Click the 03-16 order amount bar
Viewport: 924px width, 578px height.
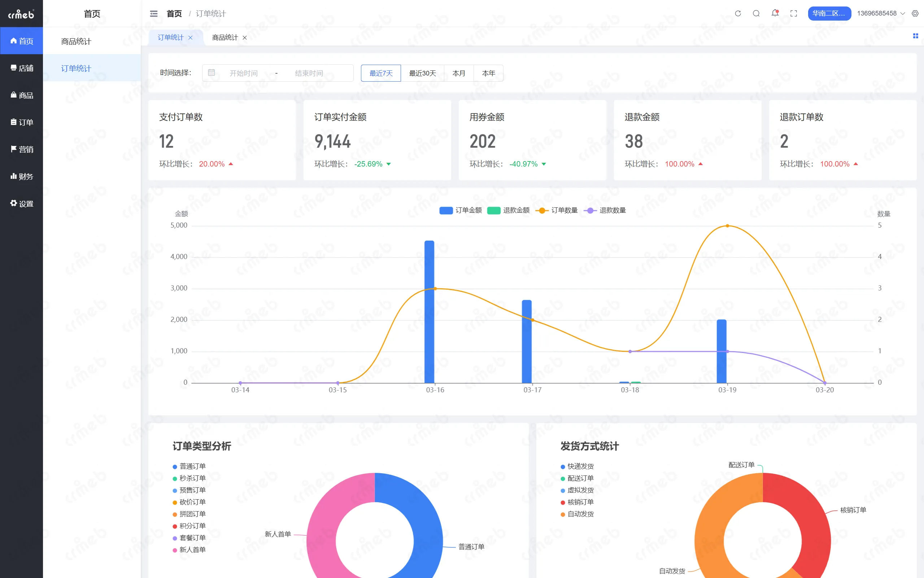429,311
